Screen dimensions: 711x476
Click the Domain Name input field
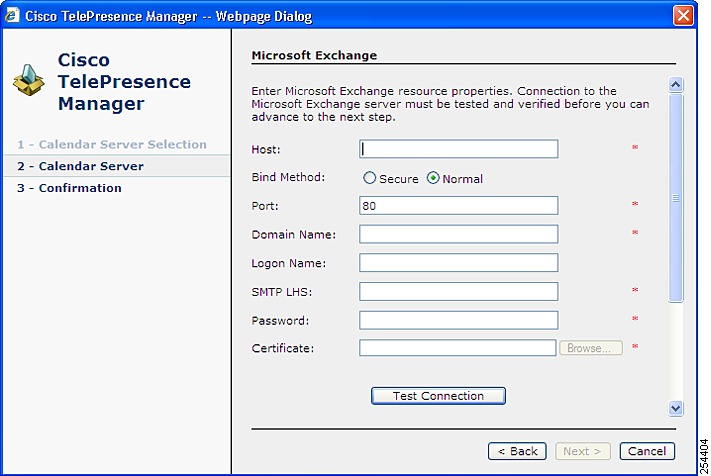[x=458, y=234]
